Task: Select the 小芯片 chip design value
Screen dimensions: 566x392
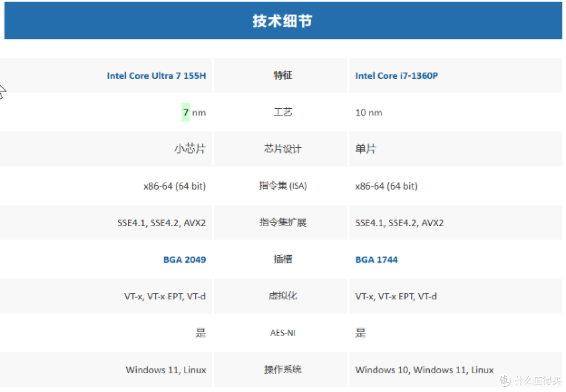Action: (190, 149)
